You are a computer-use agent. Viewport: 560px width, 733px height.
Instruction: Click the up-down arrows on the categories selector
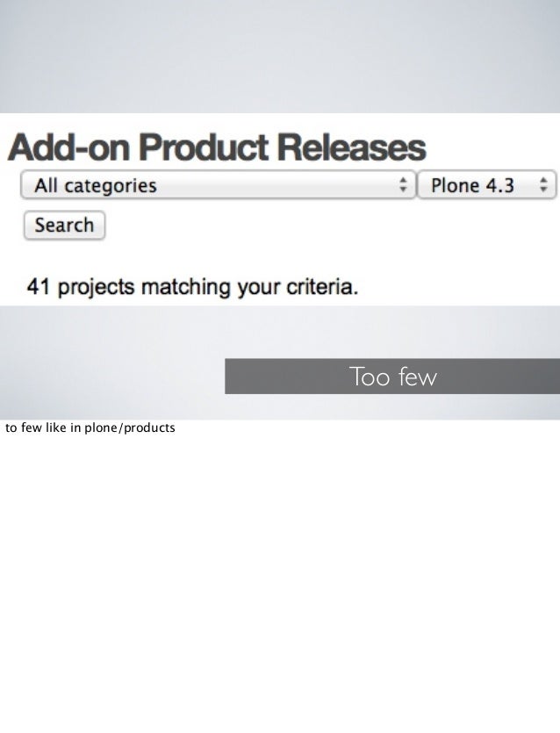(x=403, y=186)
